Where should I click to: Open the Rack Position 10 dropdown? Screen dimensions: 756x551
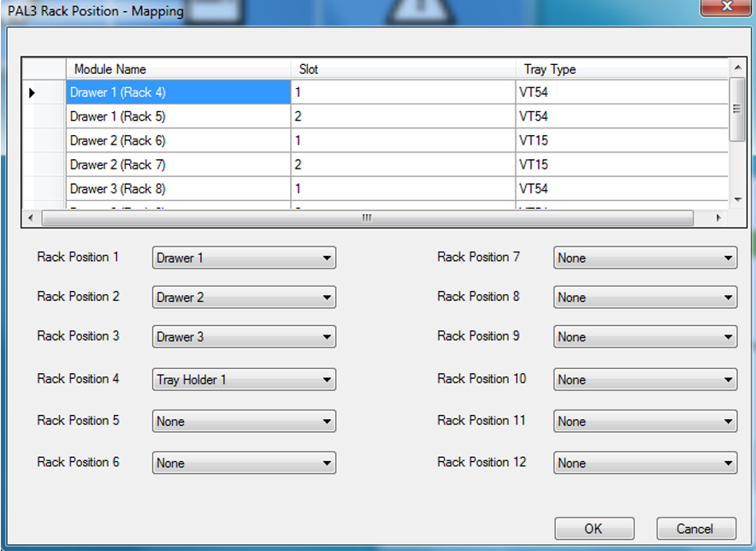645,380
